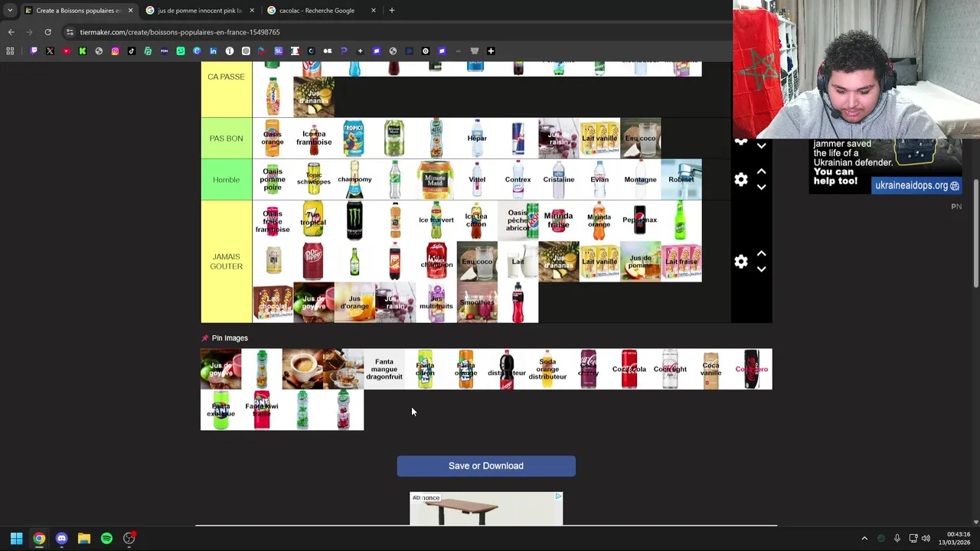Image resolution: width=980 pixels, height=551 pixels.
Task: Open the TikTok bookmark
Action: [x=132, y=51]
